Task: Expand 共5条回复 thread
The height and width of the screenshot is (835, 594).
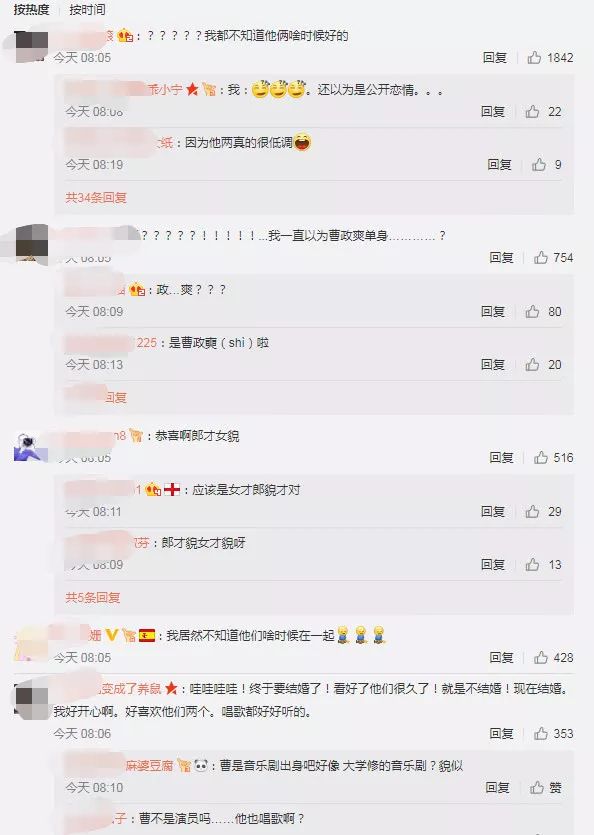Action: [93, 597]
